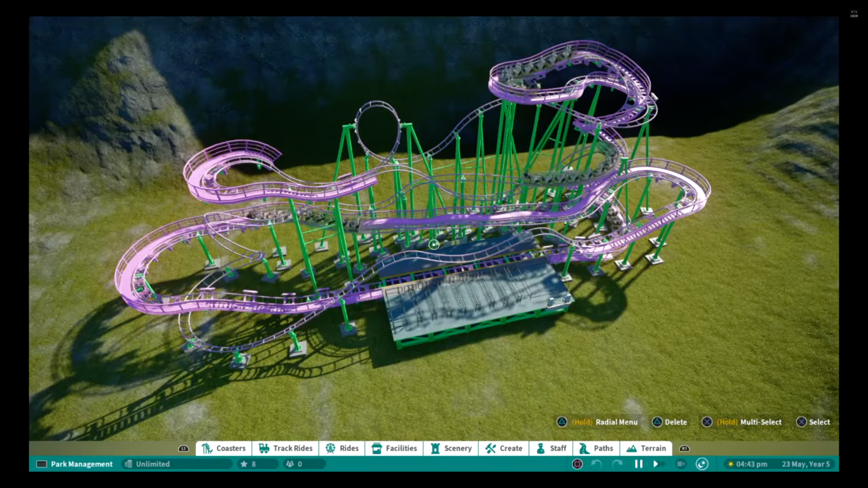Open the Track Rides tab

pyautogui.click(x=285, y=448)
